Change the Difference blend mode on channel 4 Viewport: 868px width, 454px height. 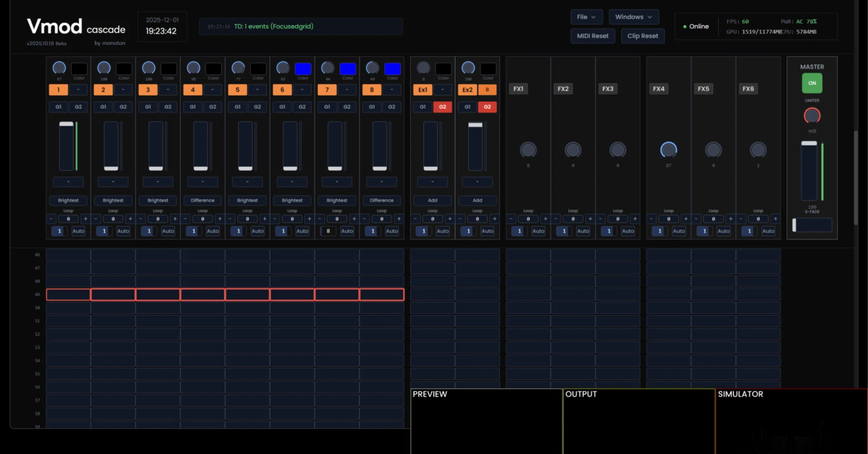coord(203,200)
